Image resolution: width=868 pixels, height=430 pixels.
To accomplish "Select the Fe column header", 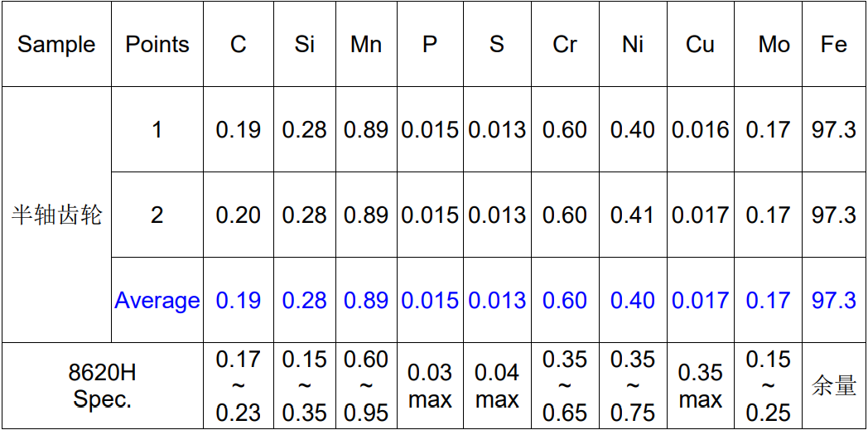I will coord(833,45).
